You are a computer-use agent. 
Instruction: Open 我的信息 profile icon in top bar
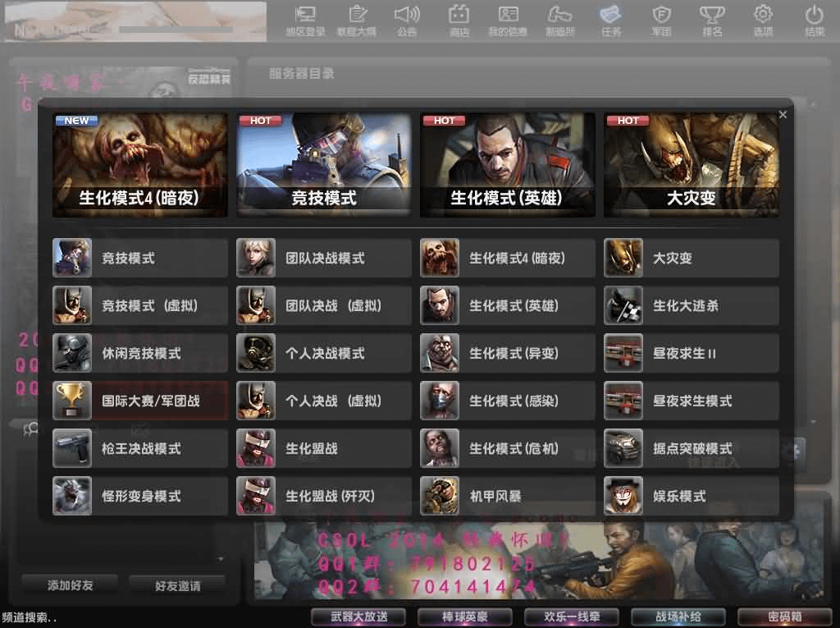(x=508, y=21)
